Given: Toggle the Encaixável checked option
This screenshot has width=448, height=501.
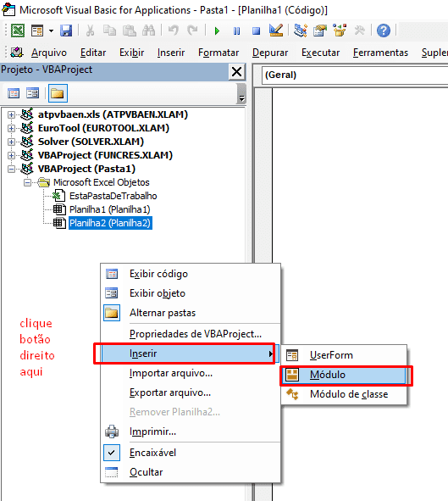Looking at the screenshot, I should [x=191, y=453].
